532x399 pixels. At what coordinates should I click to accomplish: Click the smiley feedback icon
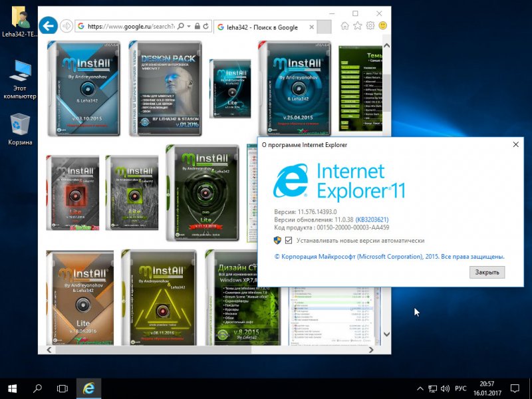click(383, 26)
